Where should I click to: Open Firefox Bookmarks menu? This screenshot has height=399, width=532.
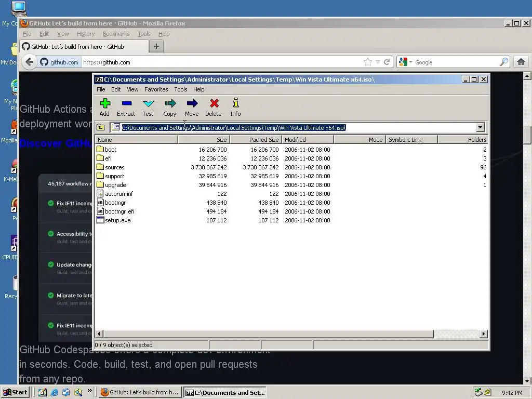[116, 34]
